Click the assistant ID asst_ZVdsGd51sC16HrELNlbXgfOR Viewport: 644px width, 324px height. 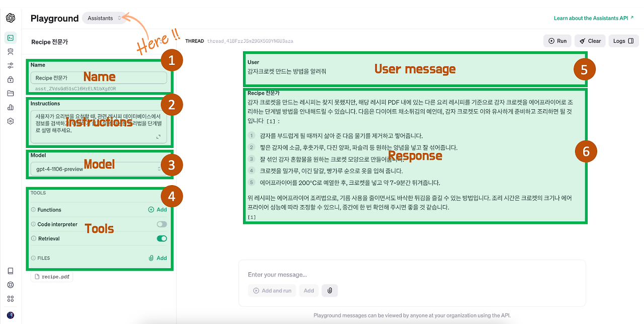75,89
